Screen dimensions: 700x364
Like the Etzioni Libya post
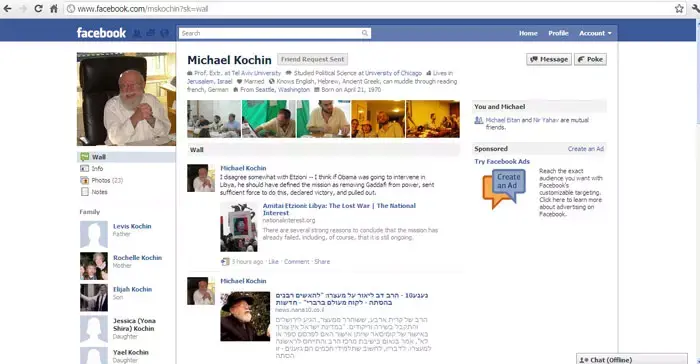[x=274, y=262]
